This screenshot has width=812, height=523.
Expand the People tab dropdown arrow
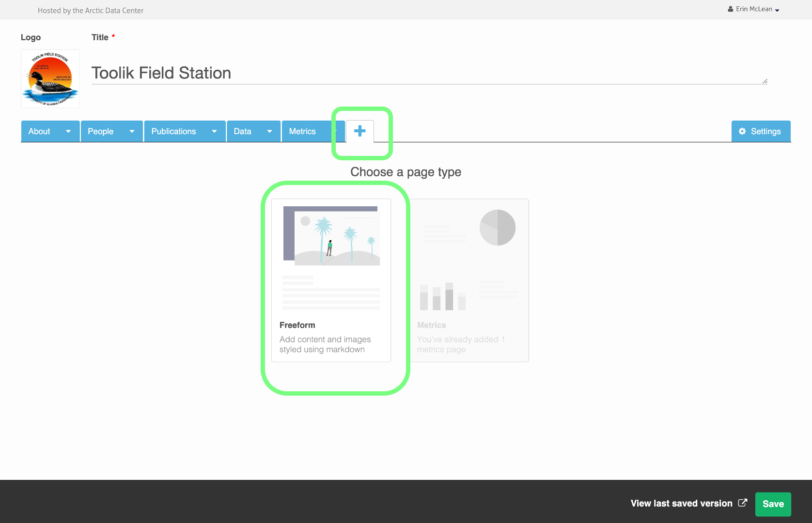[x=132, y=131]
